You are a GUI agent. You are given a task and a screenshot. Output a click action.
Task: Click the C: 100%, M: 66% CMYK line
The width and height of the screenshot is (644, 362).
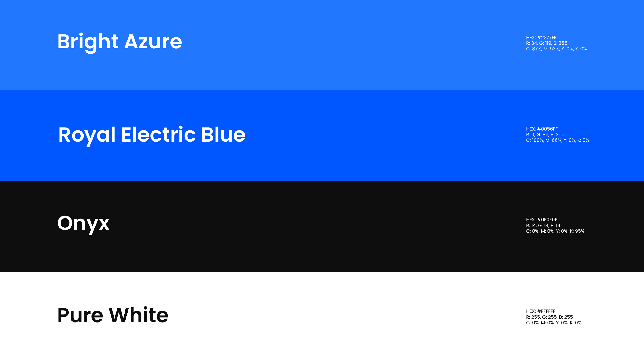[557, 140]
